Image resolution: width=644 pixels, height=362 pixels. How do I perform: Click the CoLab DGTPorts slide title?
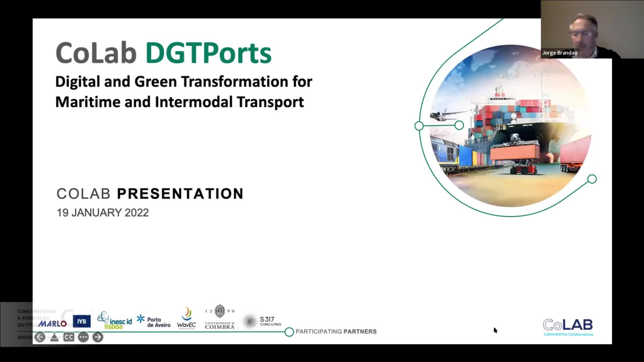coord(163,53)
